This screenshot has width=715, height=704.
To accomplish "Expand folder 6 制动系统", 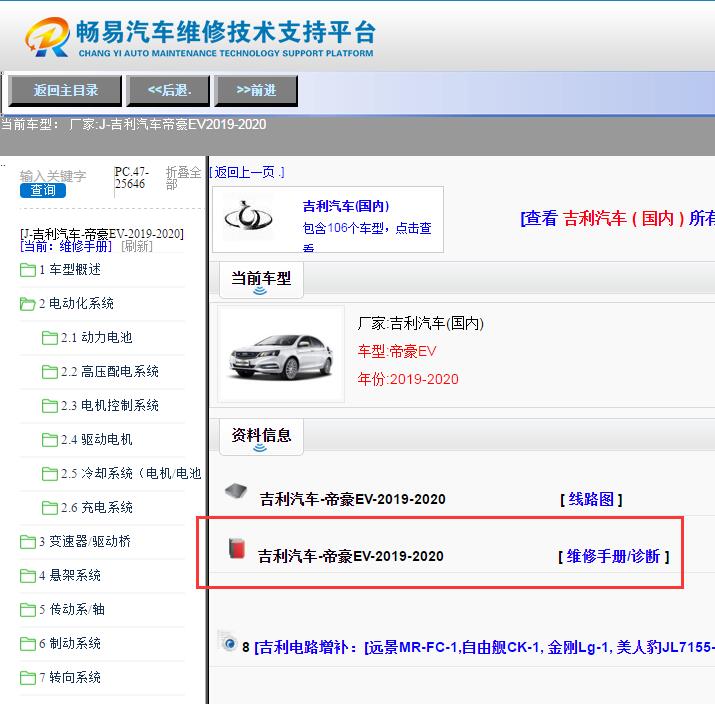I will (x=70, y=643).
